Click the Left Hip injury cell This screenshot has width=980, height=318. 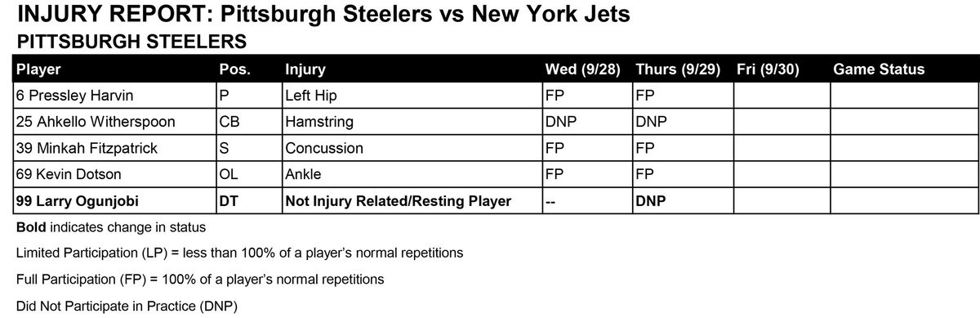click(412, 96)
